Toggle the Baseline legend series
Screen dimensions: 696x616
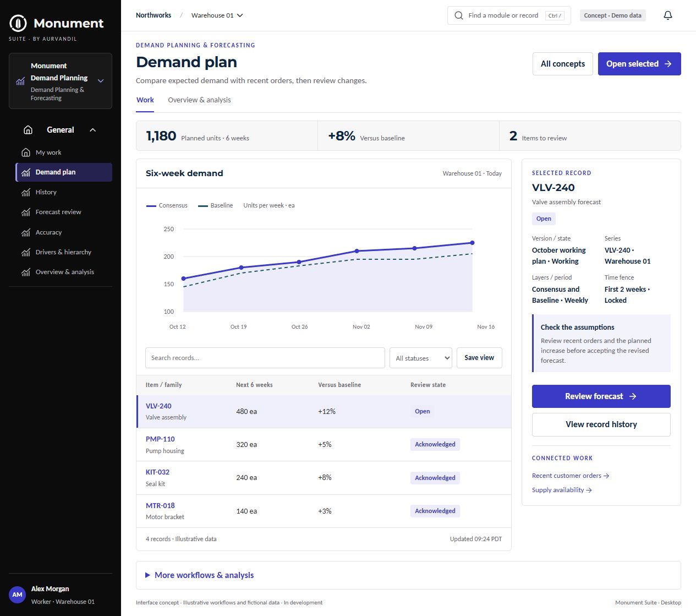pos(215,205)
